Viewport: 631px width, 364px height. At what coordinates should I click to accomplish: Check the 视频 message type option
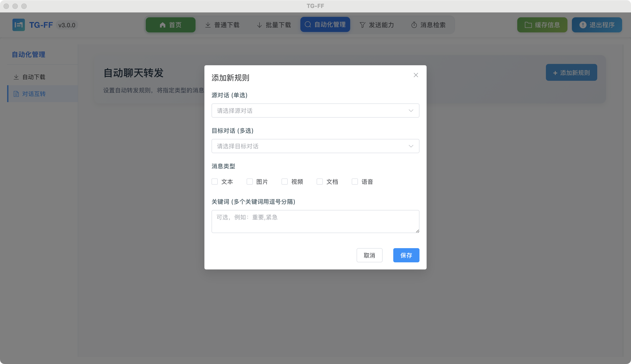tap(284, 182)
